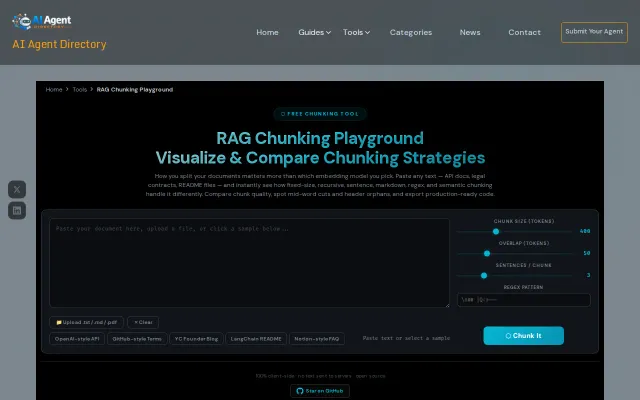
Task: Focus the Regex Pattern input field
Action: (524, 300)
